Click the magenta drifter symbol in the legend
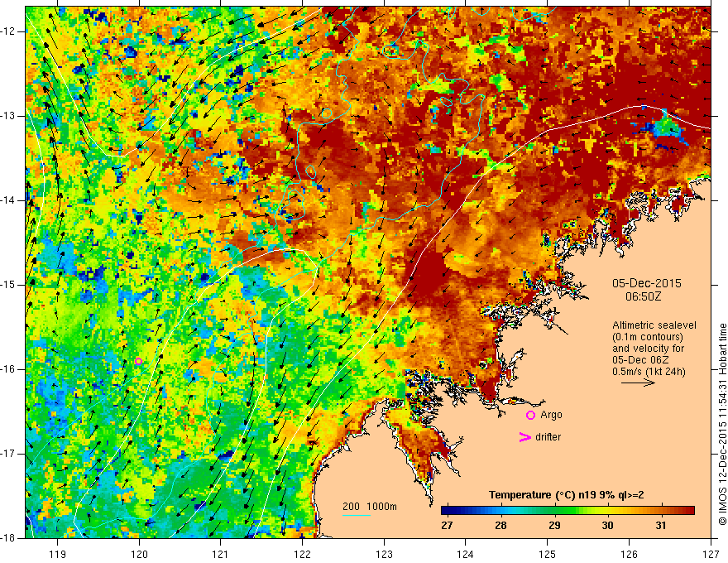 pyautogui.click(x=524, y=437)
